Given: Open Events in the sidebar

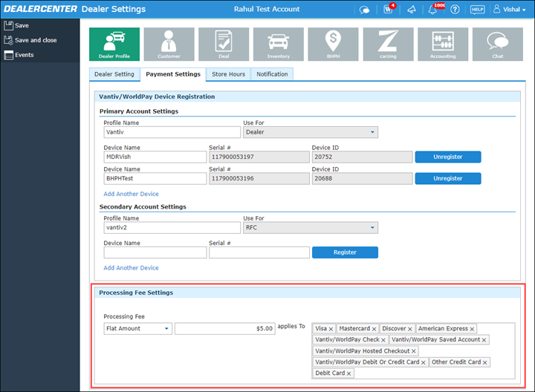Looking at the screenshot, I should (x=19, y=55).
